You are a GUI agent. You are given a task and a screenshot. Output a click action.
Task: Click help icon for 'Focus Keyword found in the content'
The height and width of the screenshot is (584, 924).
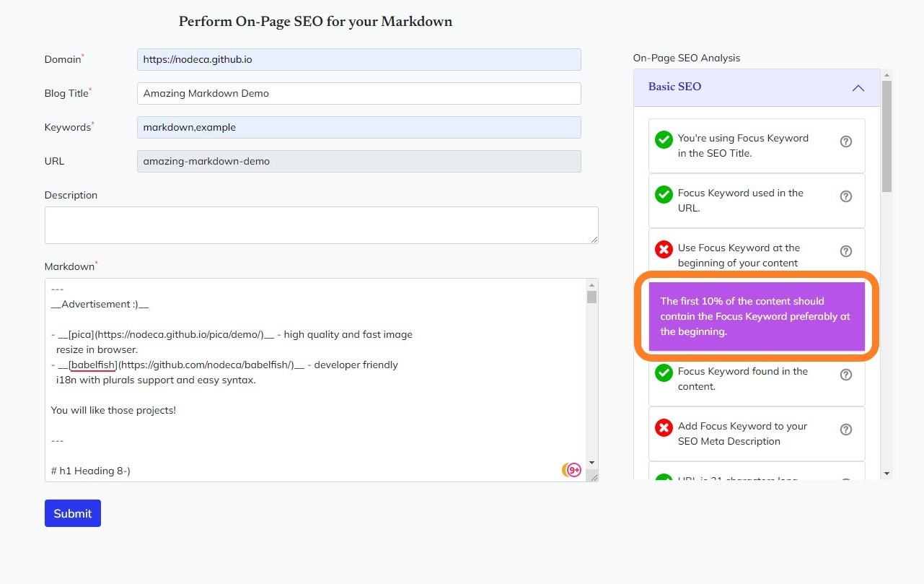[846, 375]
